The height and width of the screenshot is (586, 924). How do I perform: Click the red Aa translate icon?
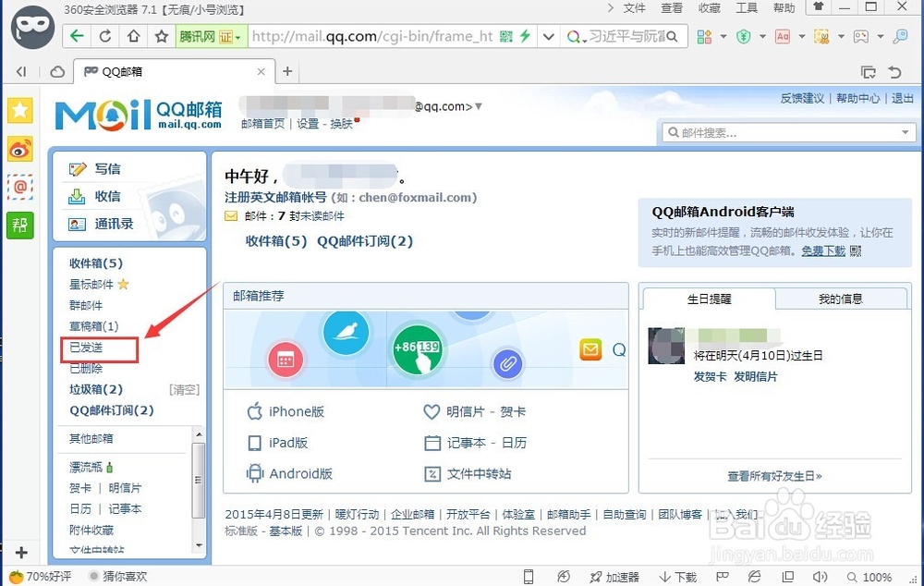[x=783, y=37]
